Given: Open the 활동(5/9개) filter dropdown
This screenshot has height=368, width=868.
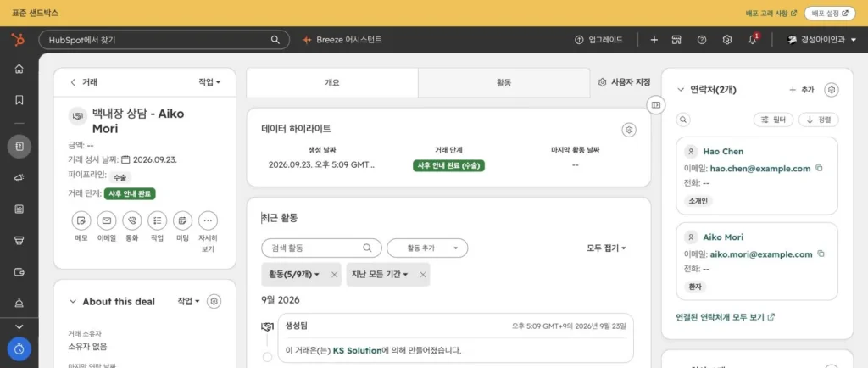Looking at the screenshot, I should (294, 275).
